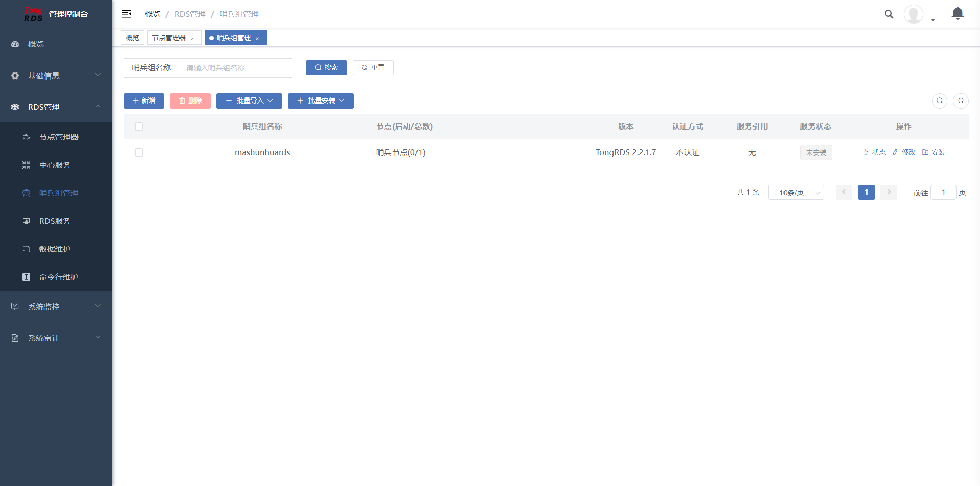Click the 哨兵组管理 sidebar icon
This screenshot has height=486, width=980.
(x=27, y=193)
